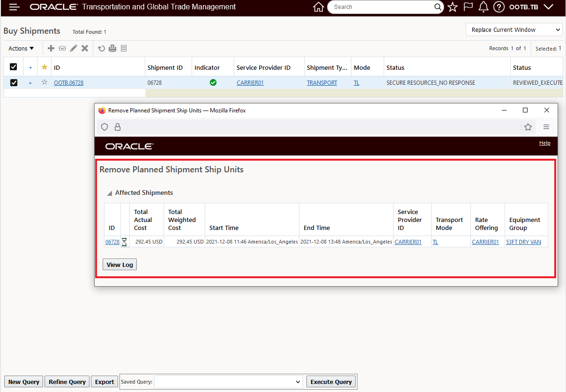Open the OOTB.TB user menu

[x=531, y=7]
